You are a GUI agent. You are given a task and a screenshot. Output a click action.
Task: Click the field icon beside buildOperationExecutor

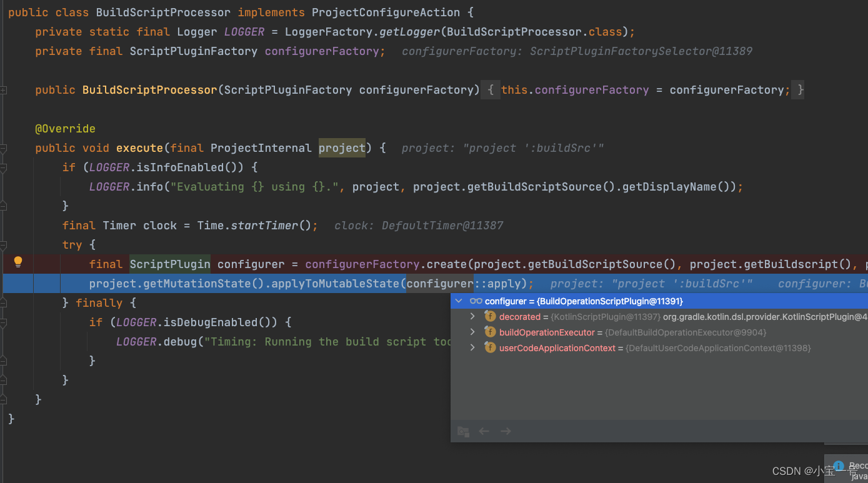(491, 332)
